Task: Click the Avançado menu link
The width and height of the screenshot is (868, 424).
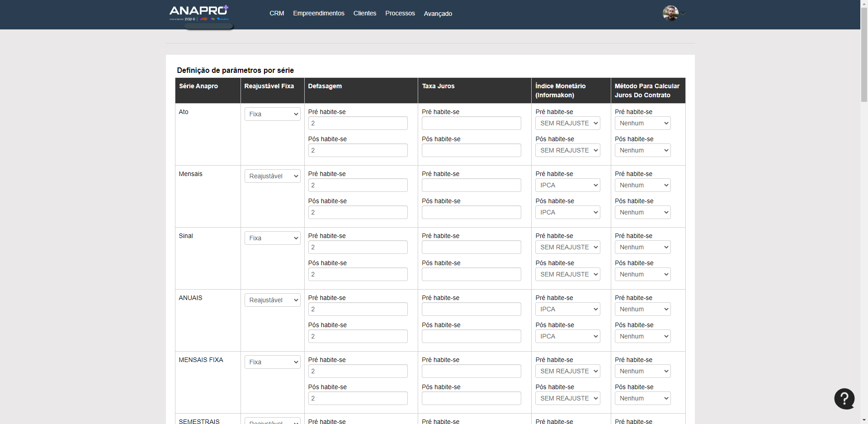Action: pyautogui.click(x=438, y=14)
